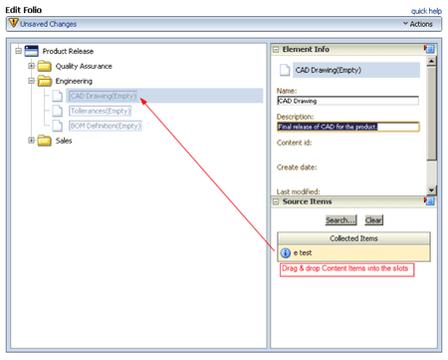448x360 pixels.
Task: Click the Element Info scrollbar thumb
Action: pos(432,113)
